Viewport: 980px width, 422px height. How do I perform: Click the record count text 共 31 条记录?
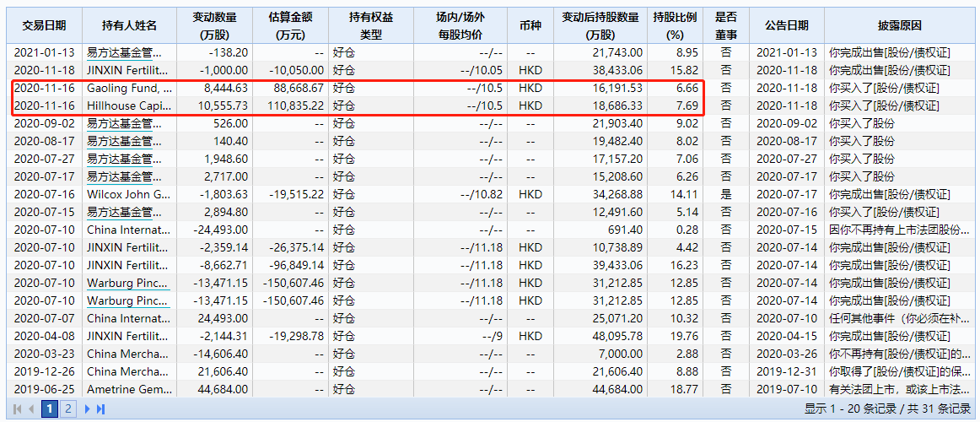click(938, 409)
